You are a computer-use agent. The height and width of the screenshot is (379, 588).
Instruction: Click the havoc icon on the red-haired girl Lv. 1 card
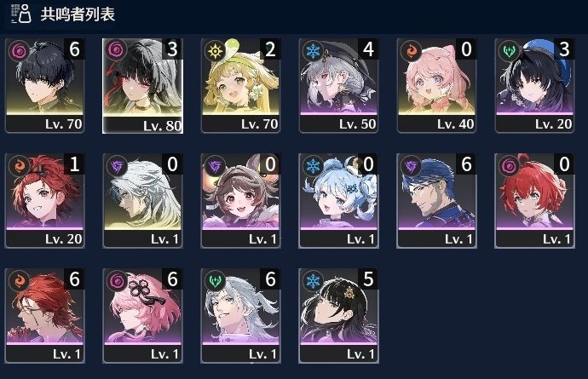509,165
